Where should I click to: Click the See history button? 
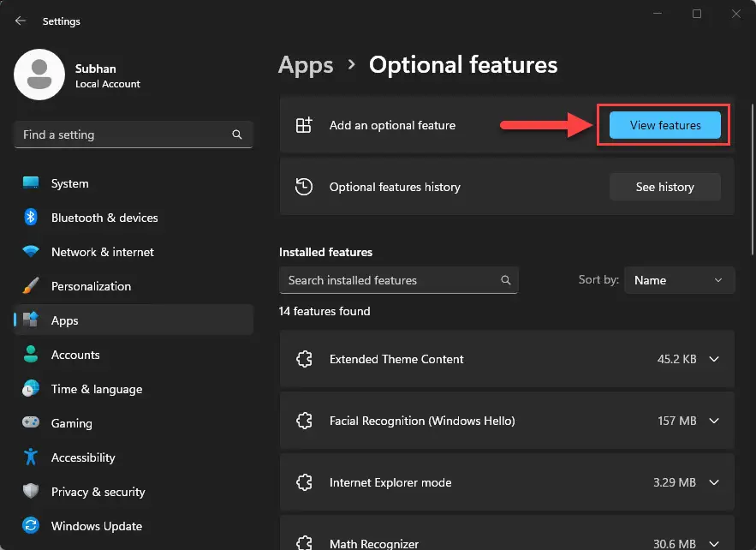click(665, 187)
